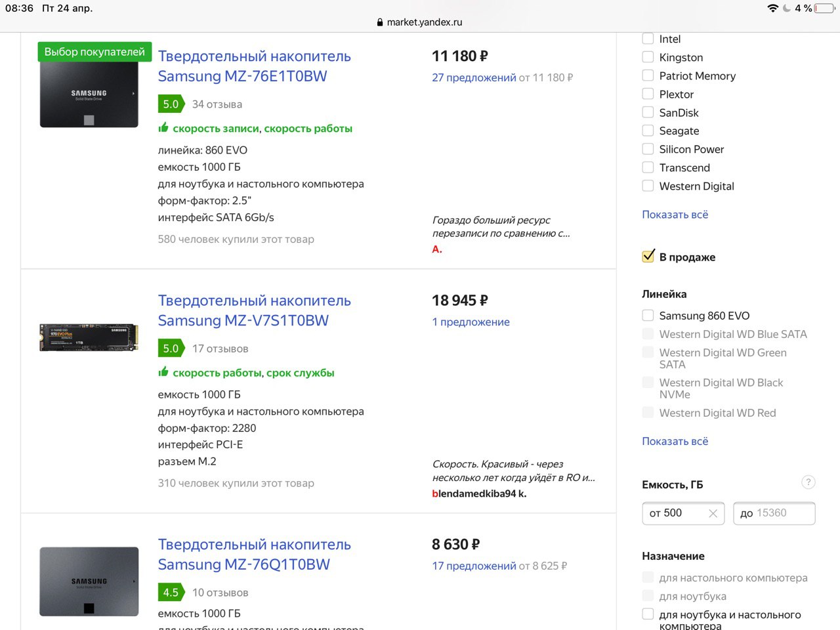Click the '17 отзывов' reviews text
The width and height of the screenshot is (840, 630).
pyautogui.click(x=220, y=348)
